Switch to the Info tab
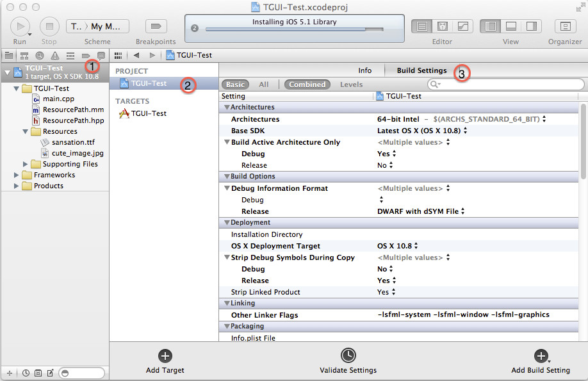Viewport: 588px width, 381px height. click(364, 70)
